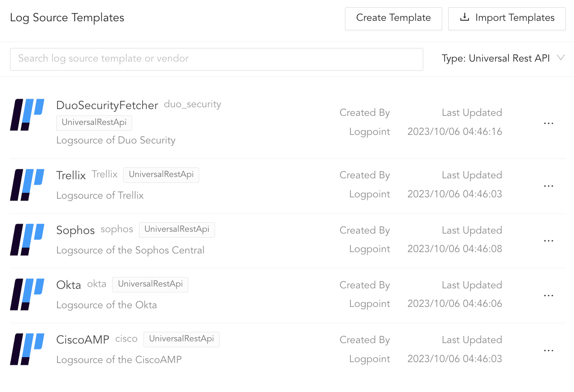Screen dimensions: 574x392
Task: Click the Okta template logo icon
Action: [x=26, y=295]
